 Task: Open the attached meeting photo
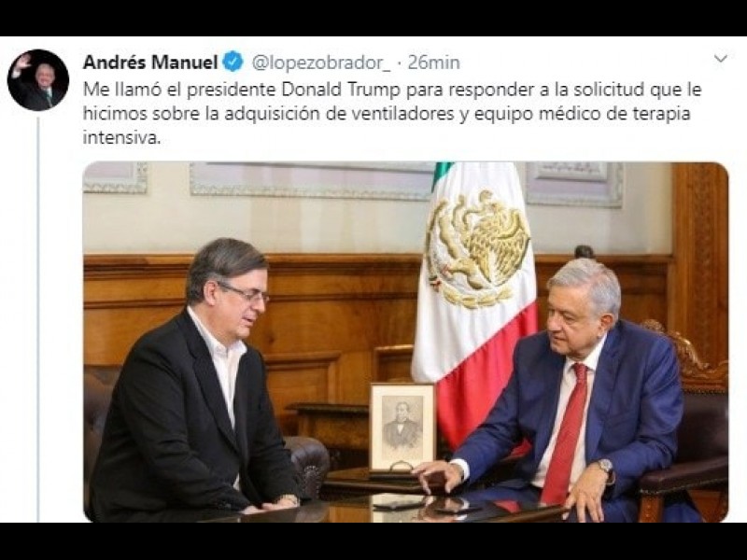coord(406,342)
